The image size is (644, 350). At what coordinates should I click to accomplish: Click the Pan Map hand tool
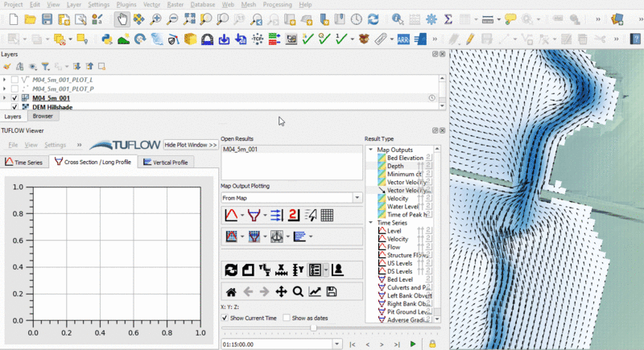[x=121, y=19]
